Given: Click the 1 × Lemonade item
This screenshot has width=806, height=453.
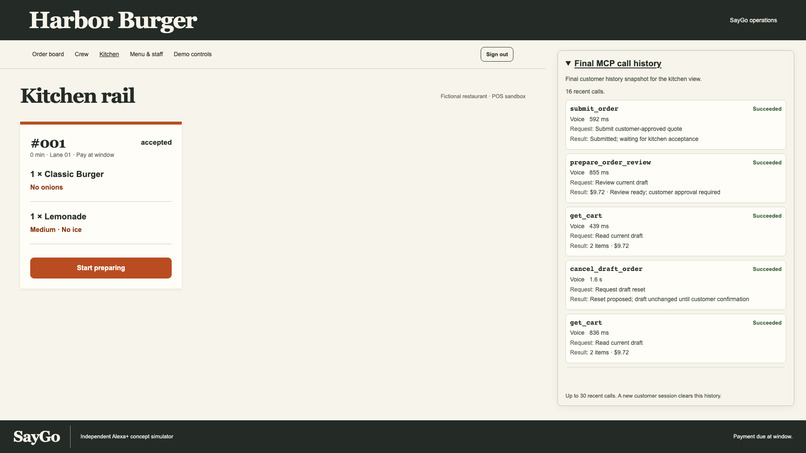Looking at the screenshot, I should 58,216.
